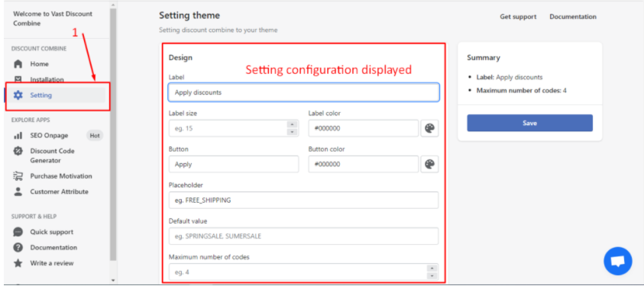Decrease Label size with down arrow
644x286 pixels.
[292, 131]
